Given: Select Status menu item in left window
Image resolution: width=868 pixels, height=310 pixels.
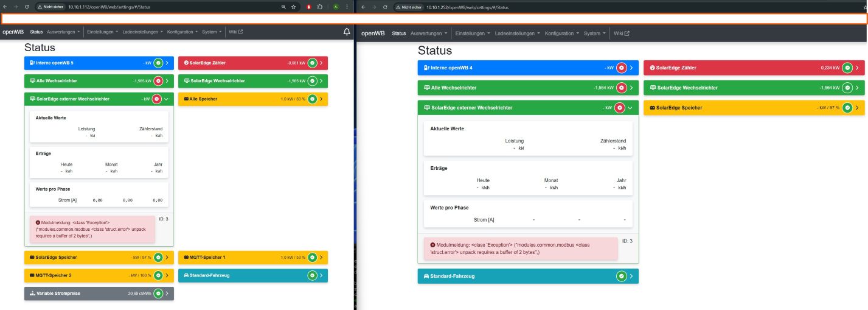Looking at the screenshot, I should tap(36, 32).
